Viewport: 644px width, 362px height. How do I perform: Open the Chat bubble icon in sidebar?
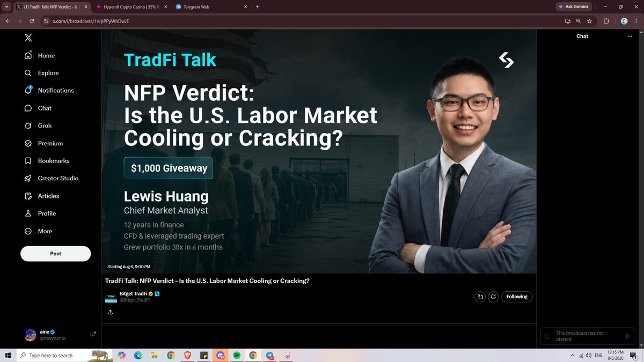[28, 108]
